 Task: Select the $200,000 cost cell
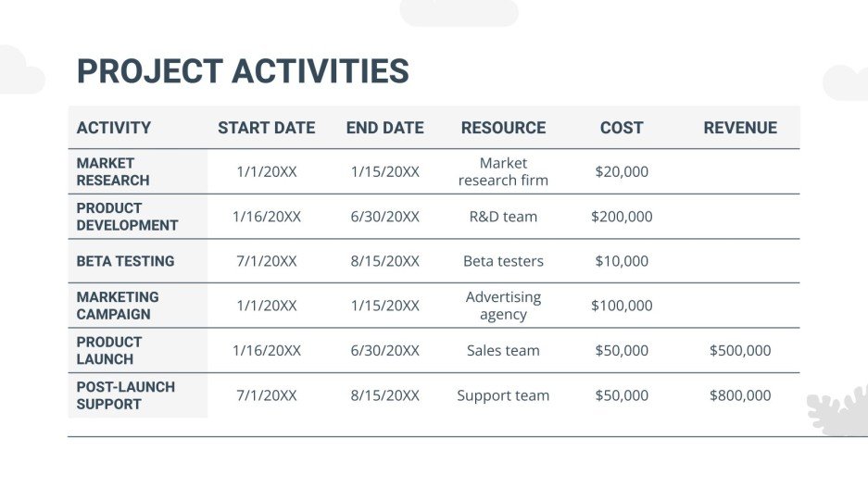(x=622, y=217)
